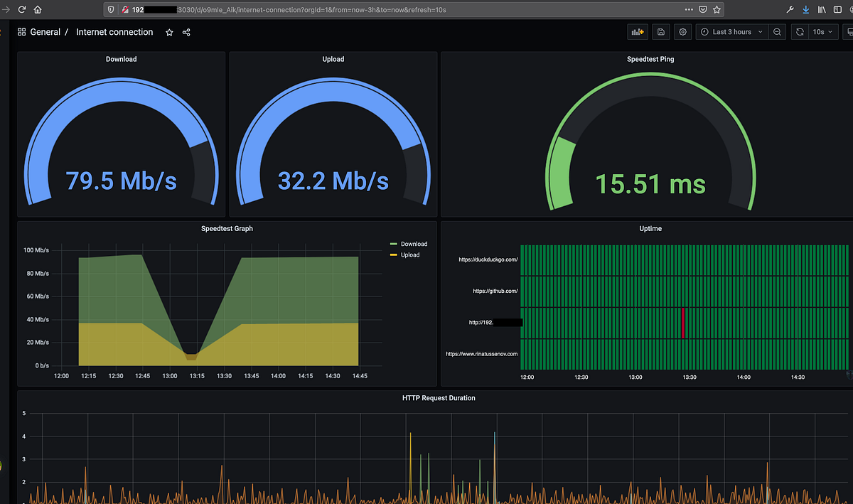This screenshot has height=504, width=853.
Task: Click the cycle view mode icon
Action: pos(850,31)
